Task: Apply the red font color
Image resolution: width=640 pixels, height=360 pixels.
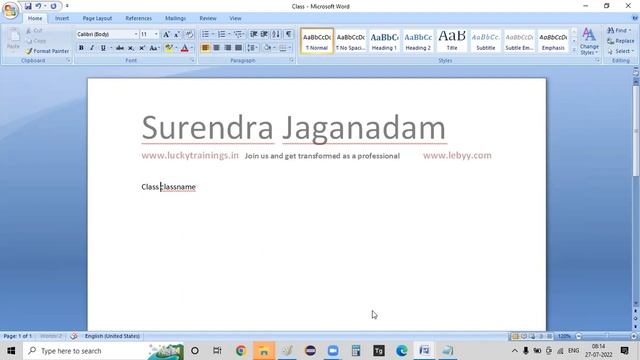Action: [x=184, y=48]
